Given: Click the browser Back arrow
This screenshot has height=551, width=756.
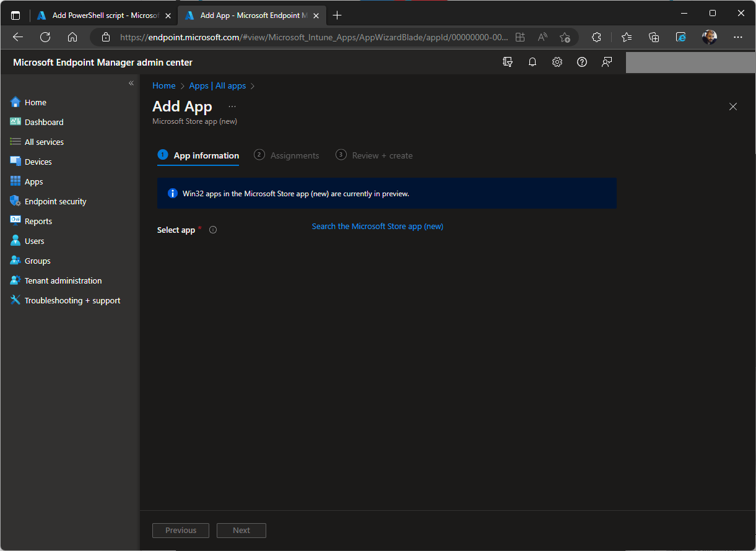Looking at the screenshot, I should (x=18, y=37).
